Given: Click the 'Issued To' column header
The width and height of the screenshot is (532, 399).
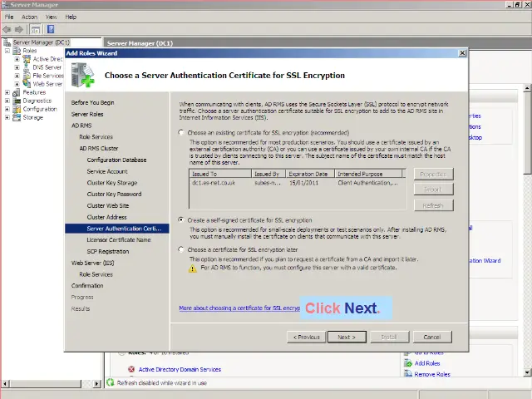Looking at the screenshot, I should click(220, 174).
